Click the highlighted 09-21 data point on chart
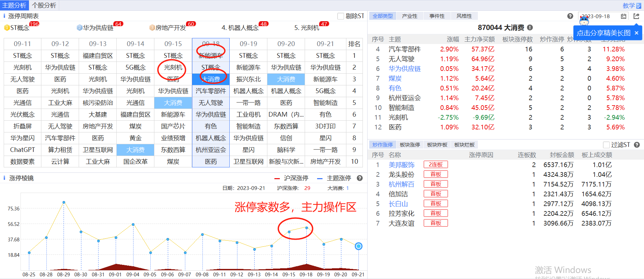 click(x=358, y=246)
